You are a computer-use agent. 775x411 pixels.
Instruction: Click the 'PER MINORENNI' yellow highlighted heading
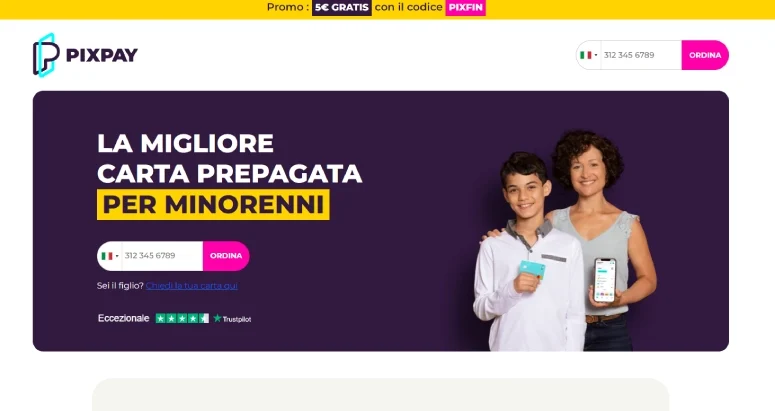click(x=214, y=205)
